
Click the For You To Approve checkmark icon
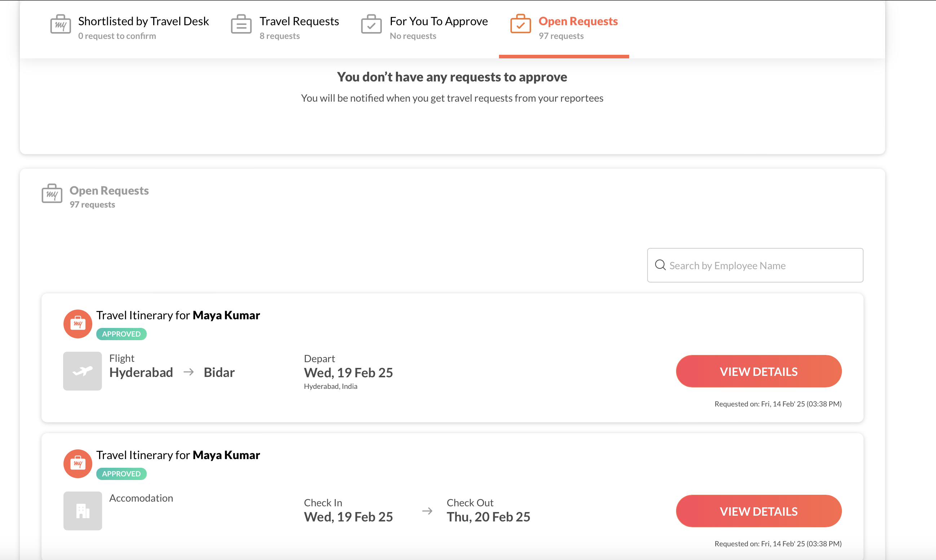point(371,25)
